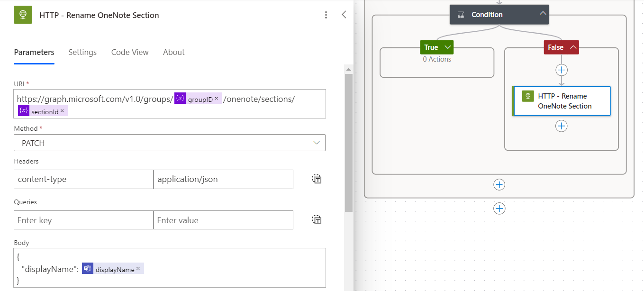
Task: Remove the displayName token with its x
Action: (x=138, y=269)
